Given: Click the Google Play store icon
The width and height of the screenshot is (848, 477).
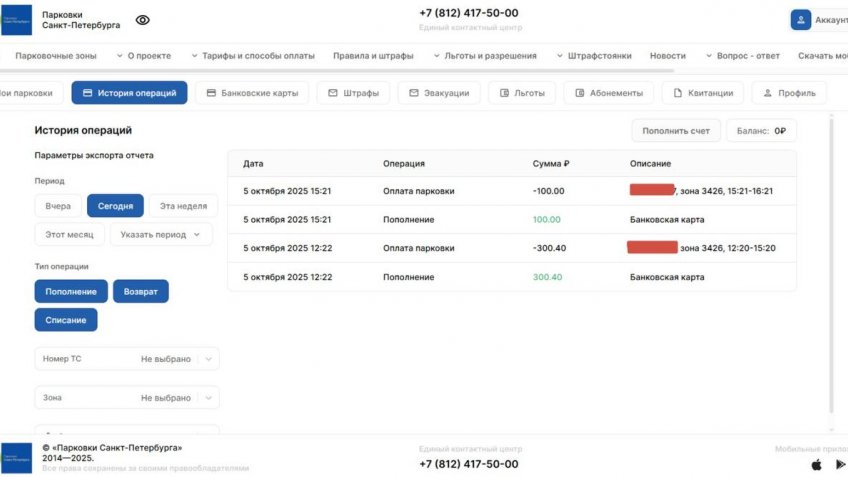Looking at the screenshot, I should pos(840,465).
